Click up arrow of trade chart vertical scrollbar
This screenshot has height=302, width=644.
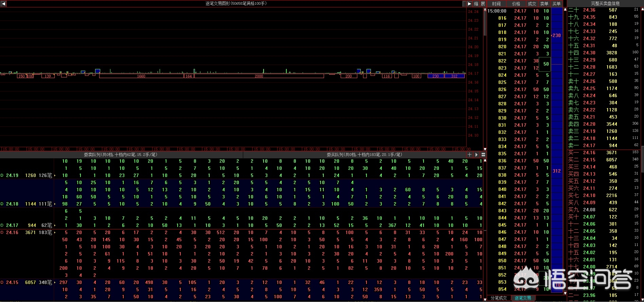point(485,10)
